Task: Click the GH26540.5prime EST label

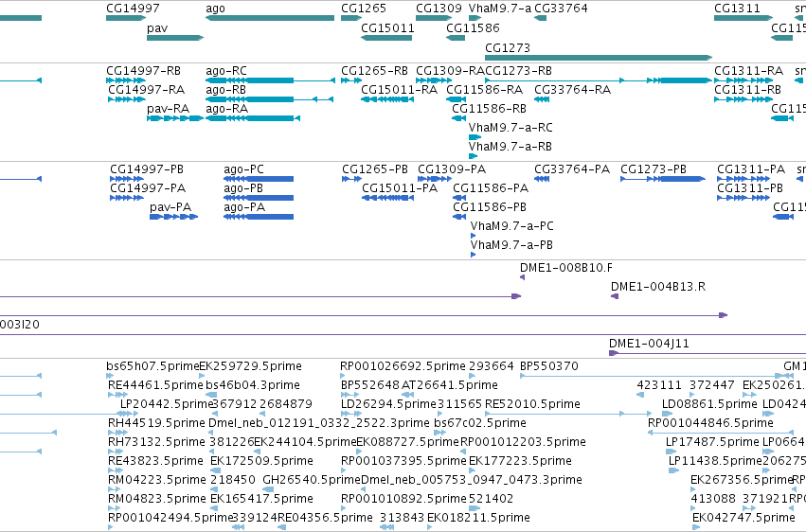Action: click(x=312, y=480)
